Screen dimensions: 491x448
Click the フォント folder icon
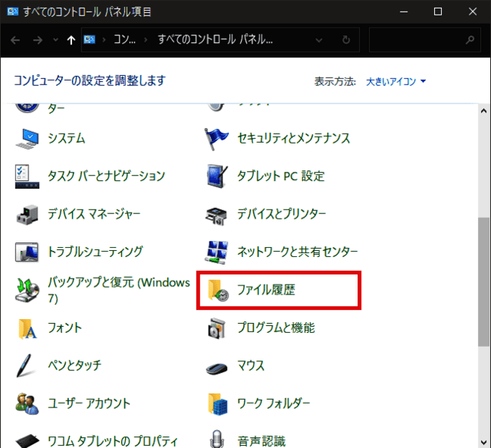(28, 328)
